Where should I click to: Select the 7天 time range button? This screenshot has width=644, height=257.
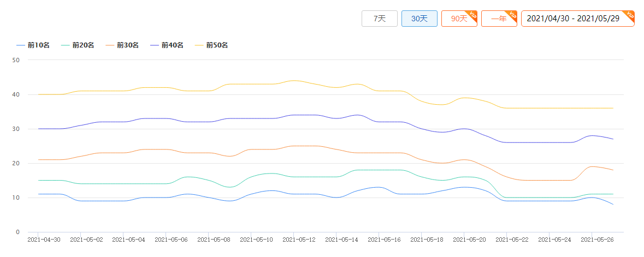[x=379, y=19]
